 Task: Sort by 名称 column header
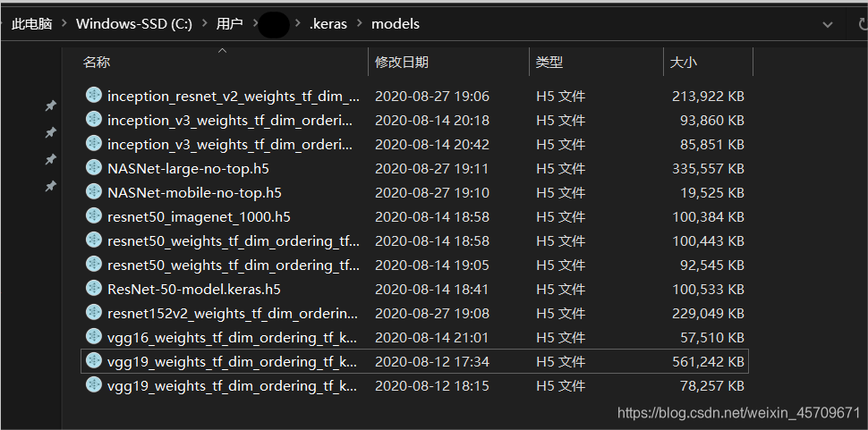pos(97,62)
